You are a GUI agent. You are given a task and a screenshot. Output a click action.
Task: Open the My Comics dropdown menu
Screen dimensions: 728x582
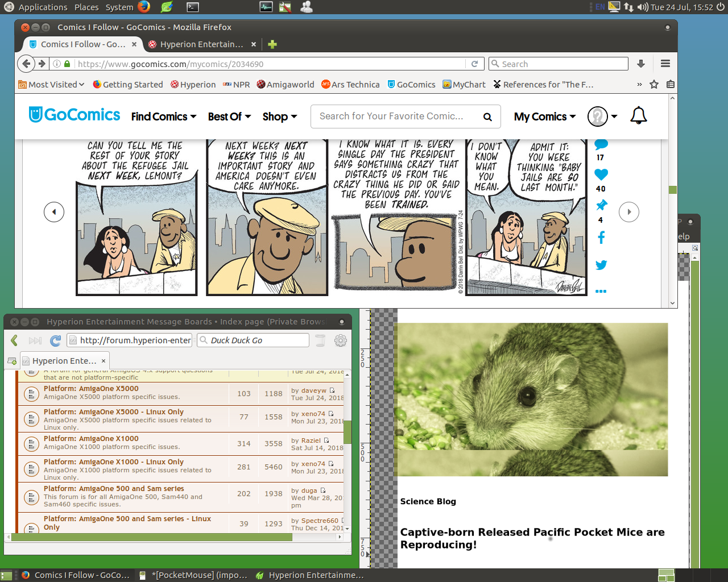pyautogui.click(x=544, y=117)
